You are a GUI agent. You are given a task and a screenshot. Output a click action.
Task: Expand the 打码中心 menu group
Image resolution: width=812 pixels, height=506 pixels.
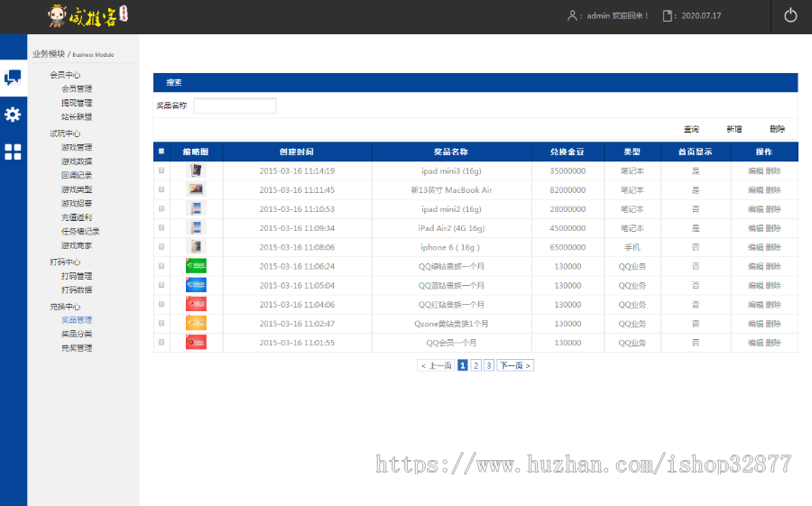click(x=65, y=262)
